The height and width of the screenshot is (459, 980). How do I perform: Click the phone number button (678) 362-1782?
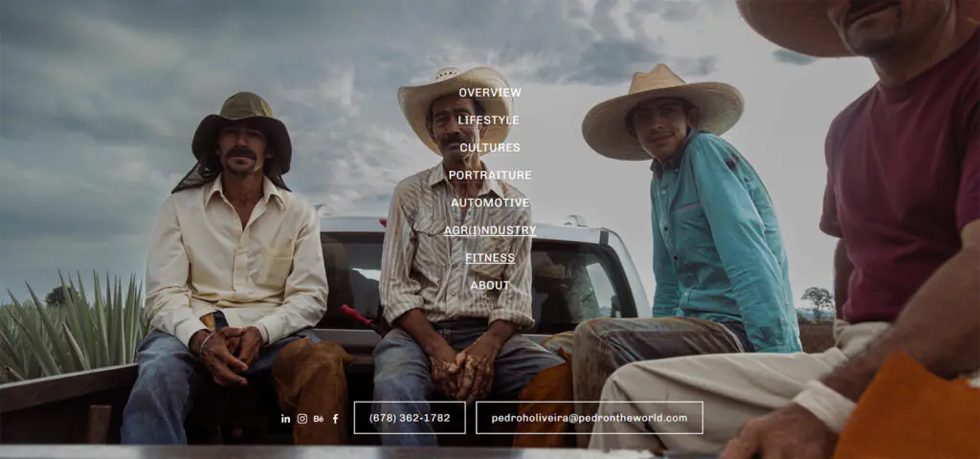pyautogui.click(x=410, y=418)
